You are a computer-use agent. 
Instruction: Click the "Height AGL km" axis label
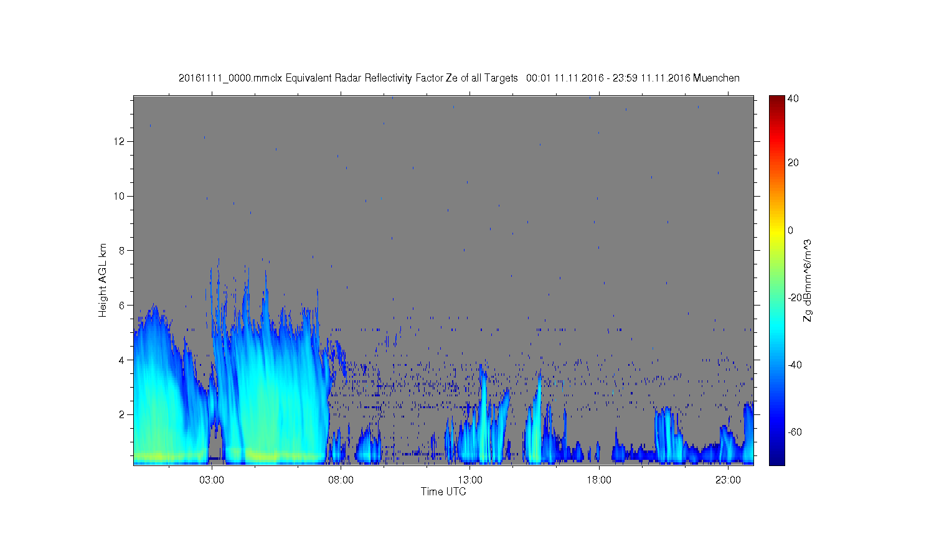(102, 280)
